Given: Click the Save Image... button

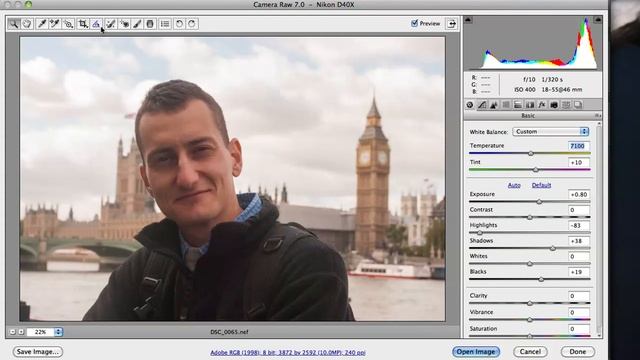Looking at the screenshot, I should [38, 351].
